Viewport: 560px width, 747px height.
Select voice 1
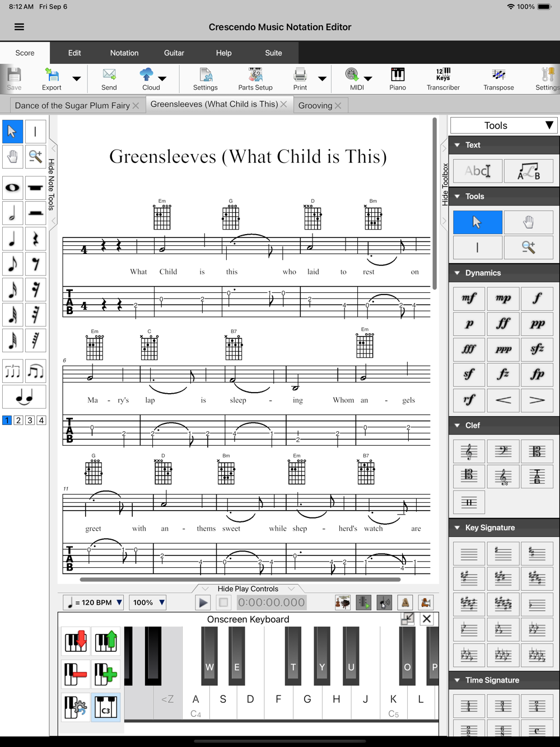[7, 420]
